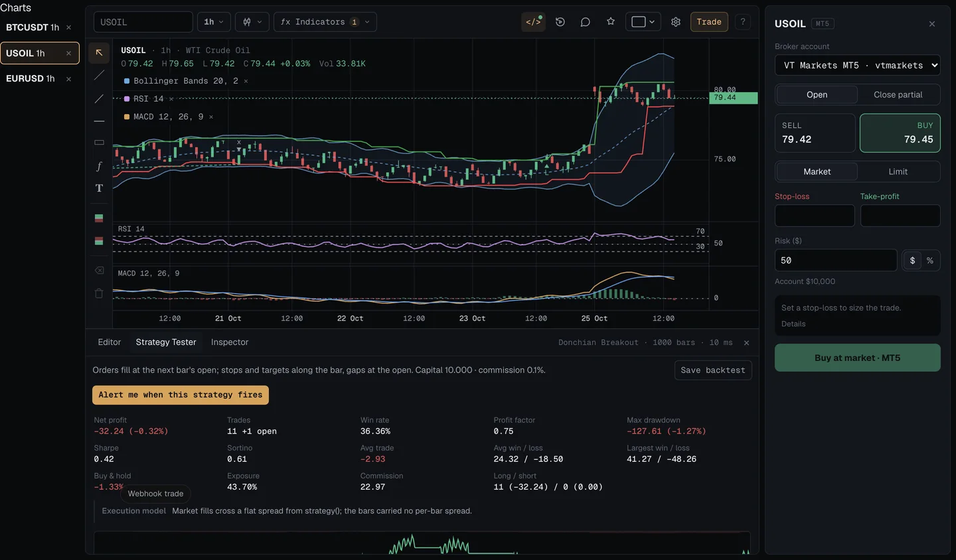Viewport: 956px width, 560px height.
Task: Expand the Indicators dropdown
Action: click(325, 22)
